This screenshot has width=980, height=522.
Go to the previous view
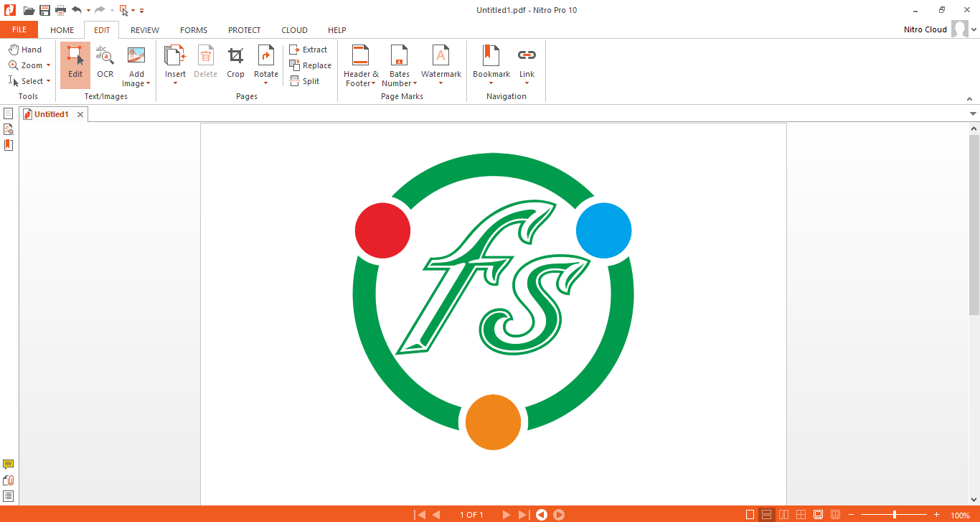point(542,515)
